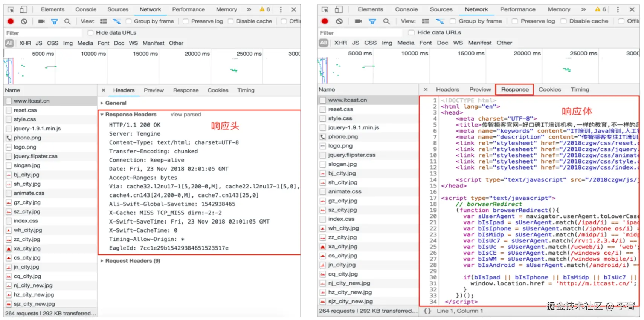Click the red record button in left DevTools
Viewport: 644px width, 320px height.
pos(11,21)
